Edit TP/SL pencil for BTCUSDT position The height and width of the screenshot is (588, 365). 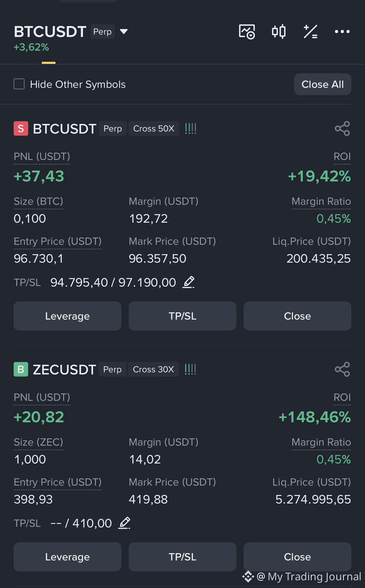tap(189, 282)
